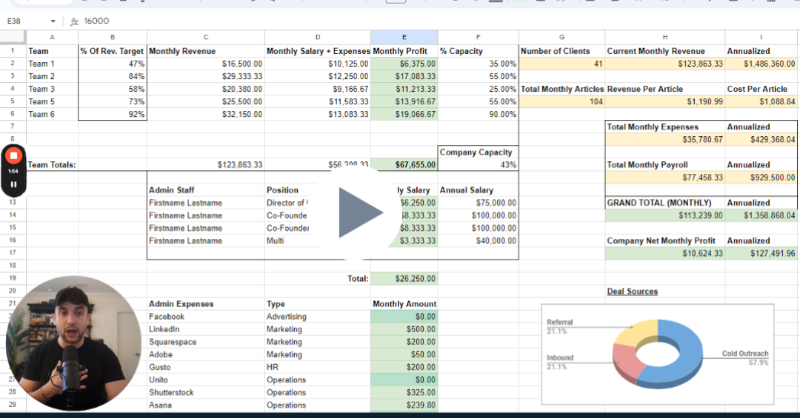The height and width of the screenshot is (418, 800).
Task: Select the $32,150.00 revenue cell
Action: (x=206, y=114)
